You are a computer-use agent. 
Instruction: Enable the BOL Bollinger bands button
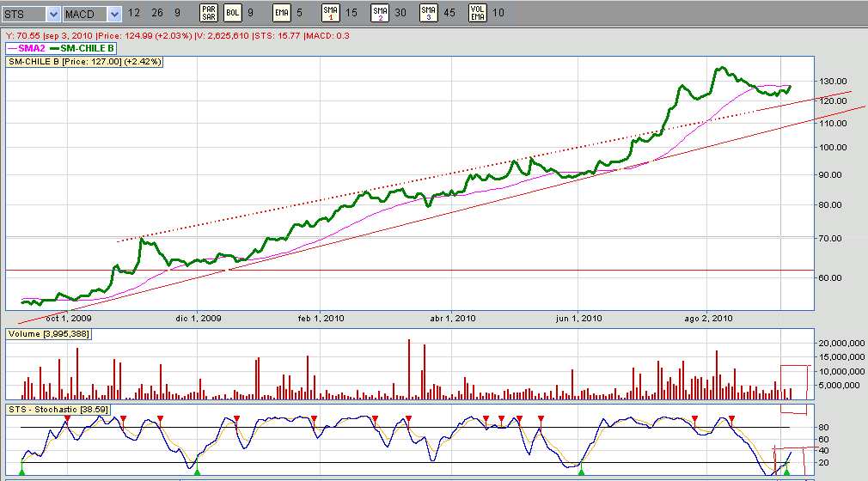(233, 13)
